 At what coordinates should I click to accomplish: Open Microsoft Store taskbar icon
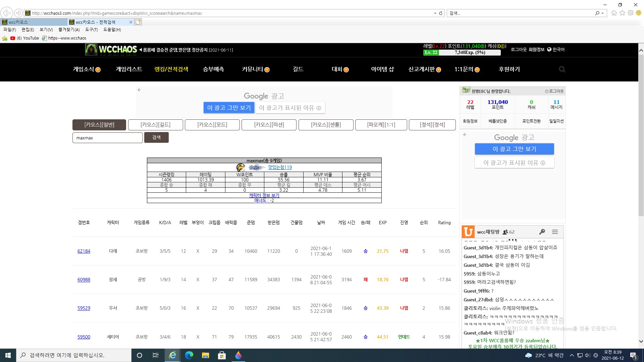[x=222, y=355]
